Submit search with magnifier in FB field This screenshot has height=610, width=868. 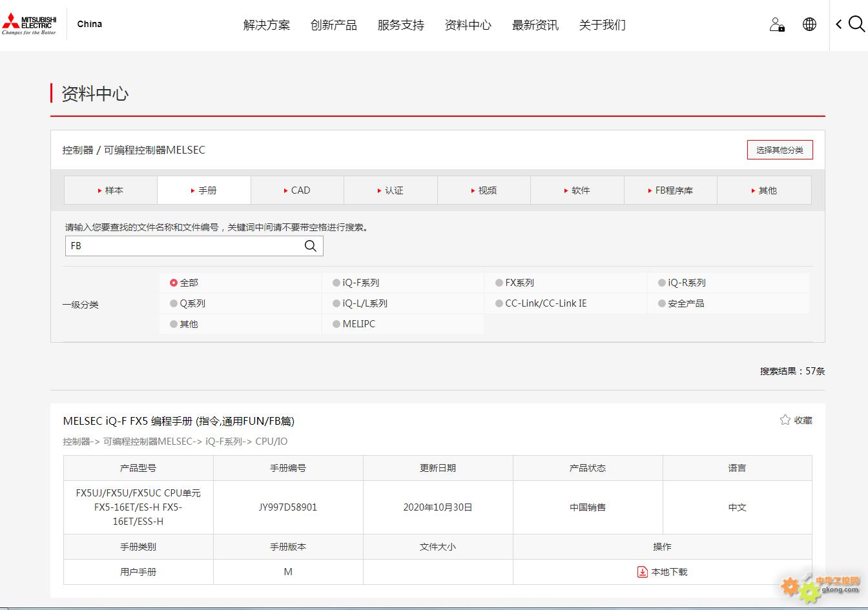[311, 246]
